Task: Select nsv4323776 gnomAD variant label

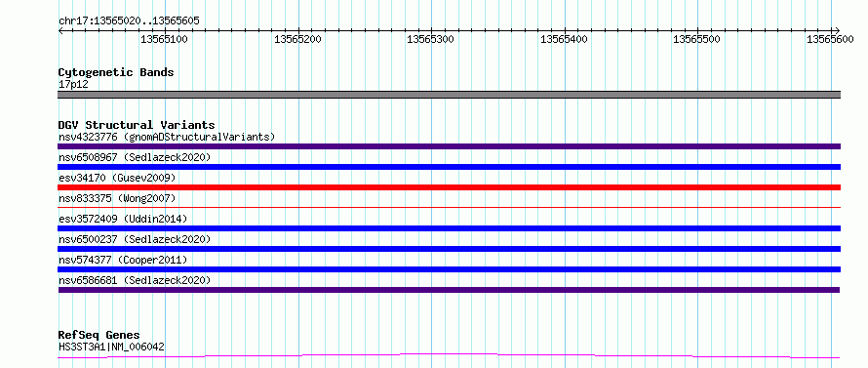Action: pos(167,137)
